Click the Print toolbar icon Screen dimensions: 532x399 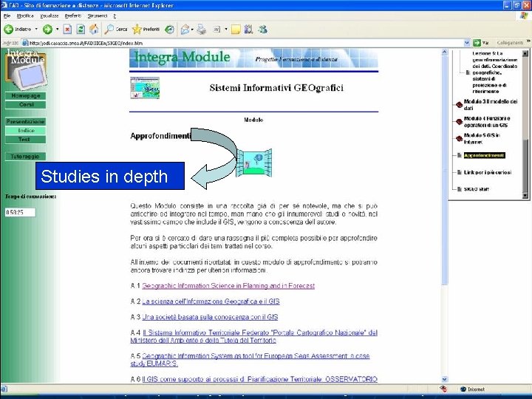pos(202,30)
